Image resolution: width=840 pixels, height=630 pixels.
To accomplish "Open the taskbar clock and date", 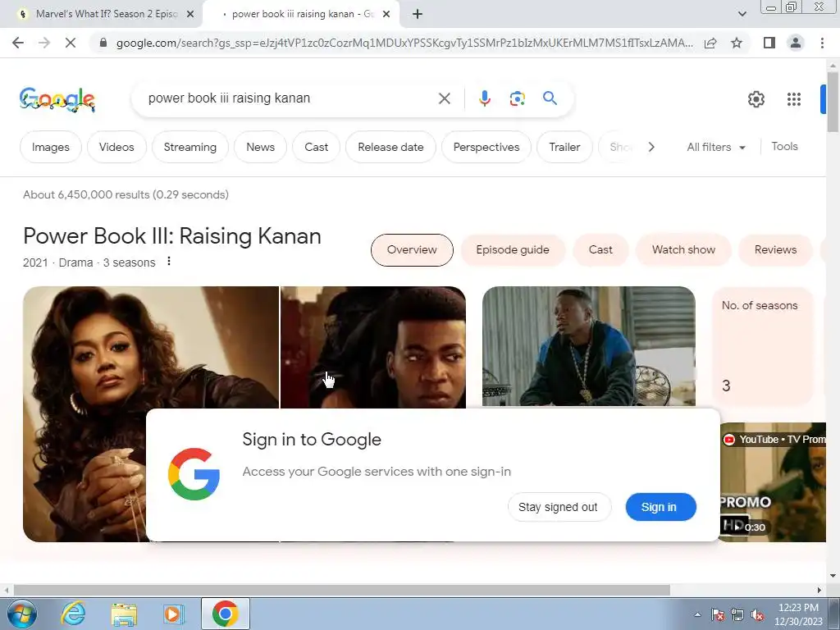I will point(798,614).
